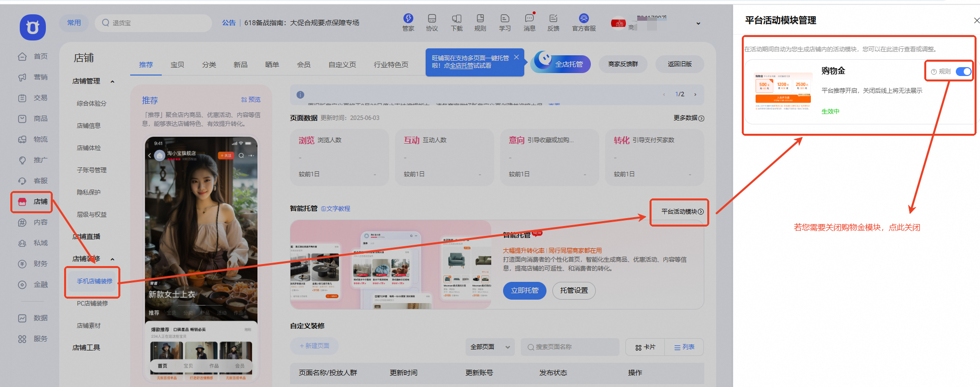Switch to 宝贝 tab
The image size is (980, 387).
point(178,65)
